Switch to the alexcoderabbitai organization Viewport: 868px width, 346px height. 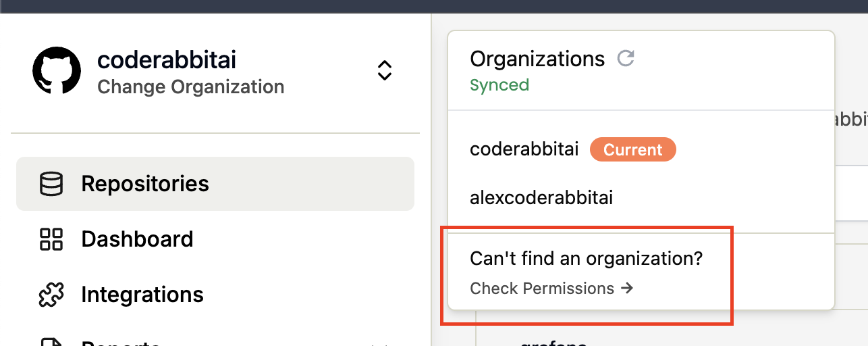(541, 199)
